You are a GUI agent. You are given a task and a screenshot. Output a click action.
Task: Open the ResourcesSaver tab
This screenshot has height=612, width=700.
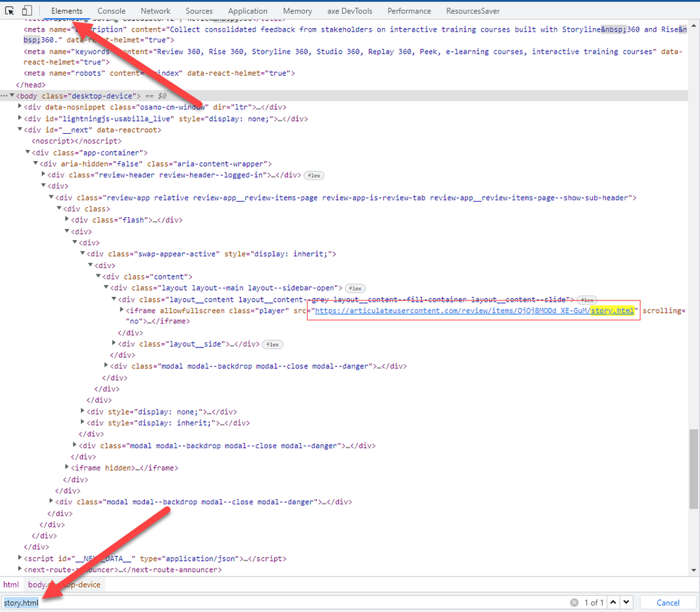473,11
